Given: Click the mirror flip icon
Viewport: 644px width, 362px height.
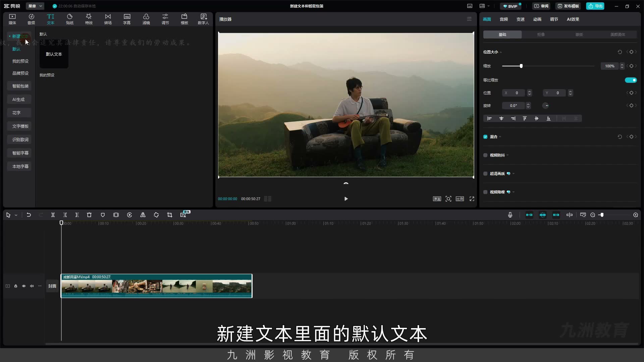Looking at the screenshot, I should (x=143, y=215).
